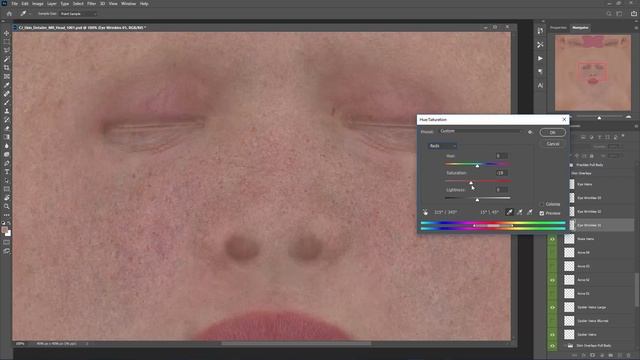The height and width of the screenshot is (360, 640).
Task: Click the play icon in the right strip
Action: (540, 58)
